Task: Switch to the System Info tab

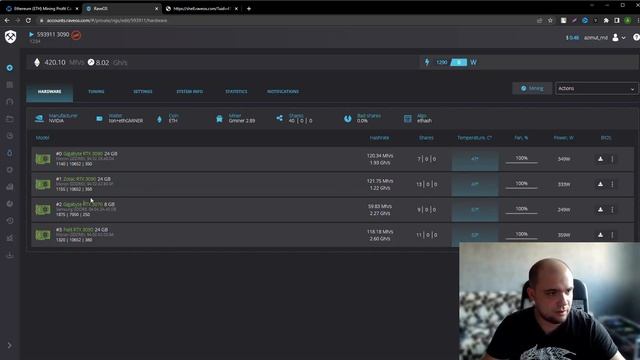Action: 189,92
